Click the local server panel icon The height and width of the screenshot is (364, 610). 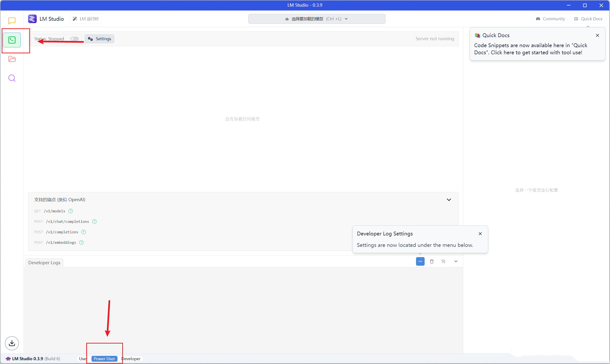(12, 40)
